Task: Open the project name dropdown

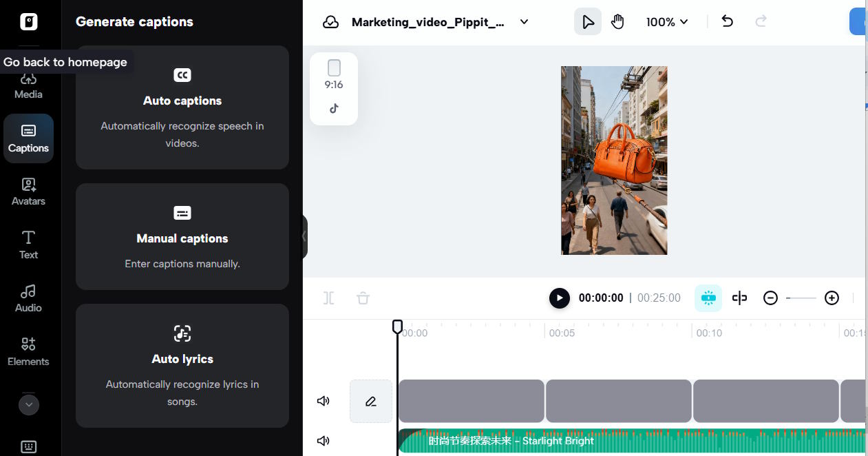Action: tap(524, 21)
